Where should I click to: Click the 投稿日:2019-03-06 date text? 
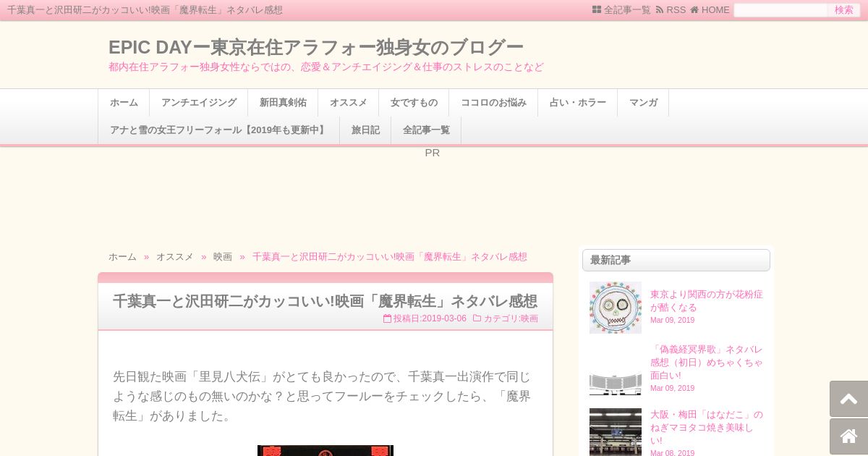430,318
